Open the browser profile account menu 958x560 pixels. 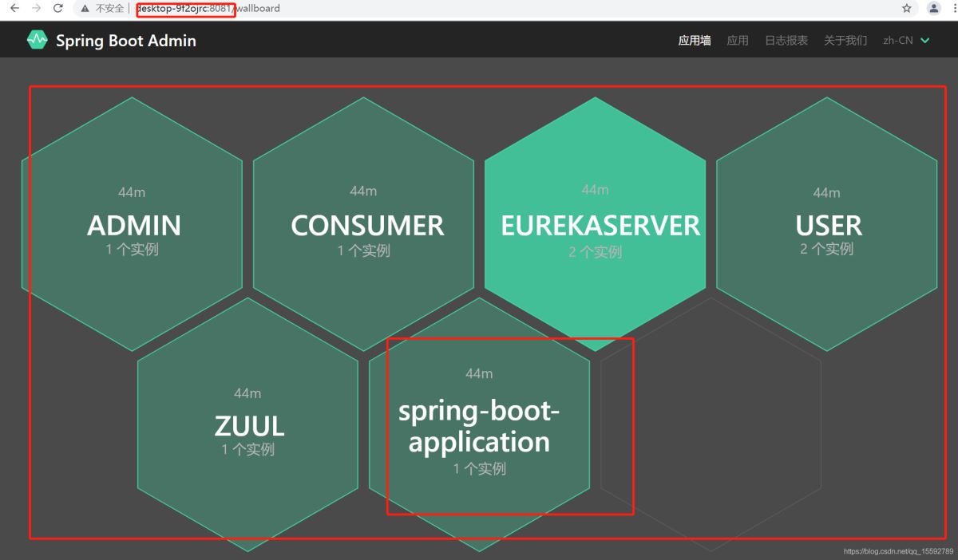coord(932,8)
